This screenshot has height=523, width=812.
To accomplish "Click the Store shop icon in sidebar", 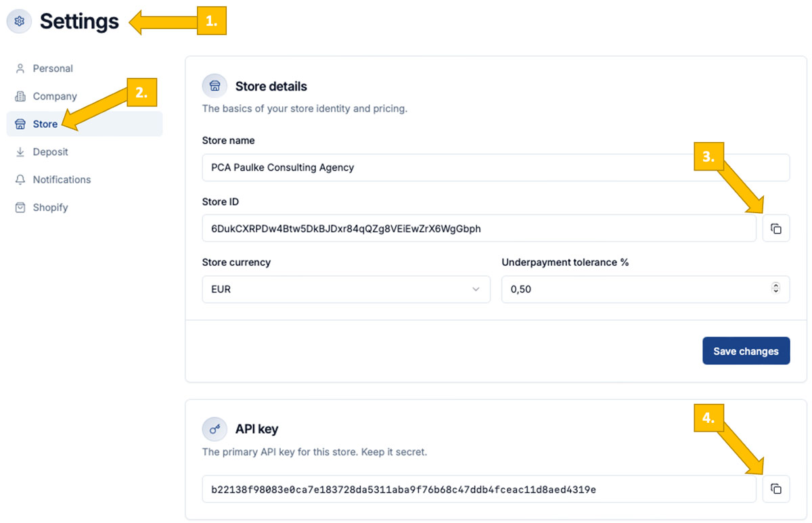I will (x=20, y=124).
